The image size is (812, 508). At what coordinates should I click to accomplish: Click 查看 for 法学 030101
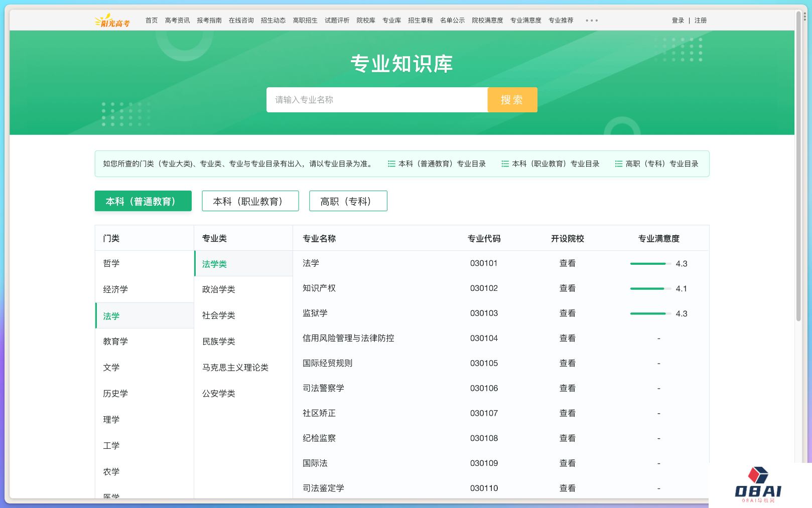568,263
